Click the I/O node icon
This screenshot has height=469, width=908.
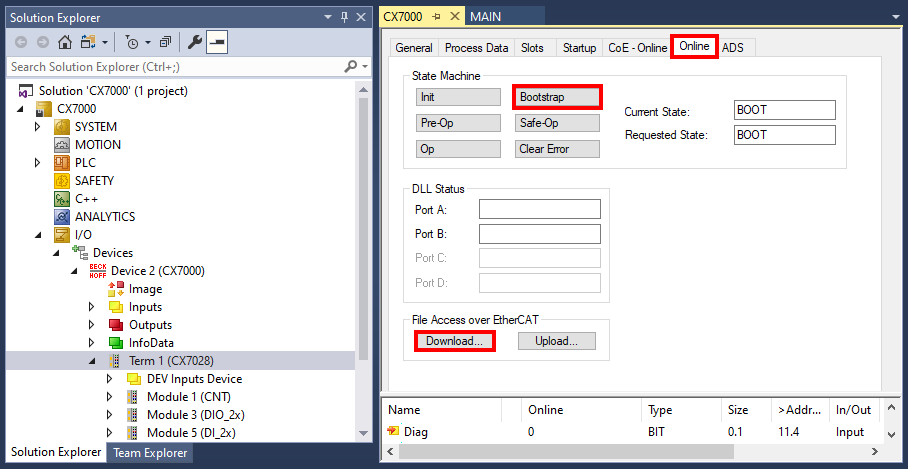62,234
